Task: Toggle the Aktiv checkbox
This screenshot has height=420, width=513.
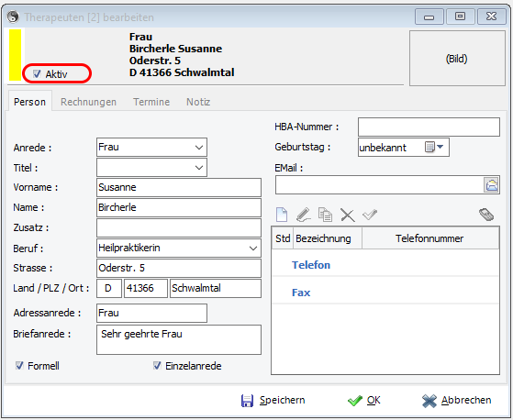Action: 37,74
